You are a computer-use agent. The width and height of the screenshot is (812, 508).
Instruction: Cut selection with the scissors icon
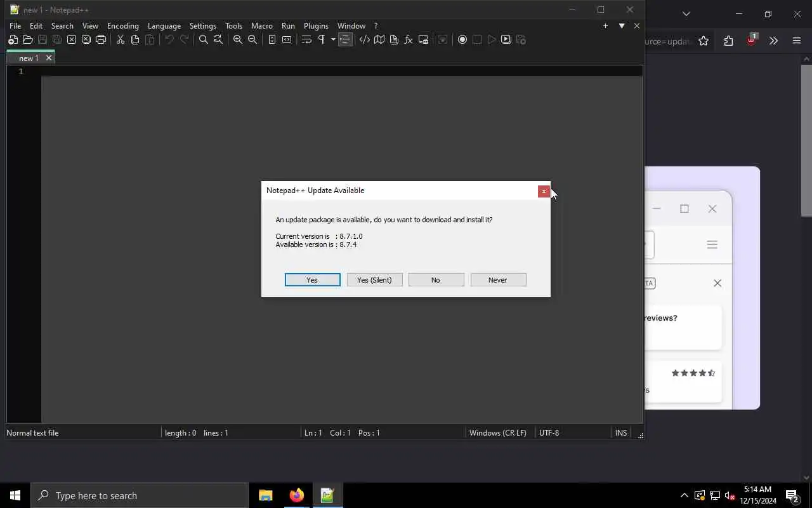120,39
